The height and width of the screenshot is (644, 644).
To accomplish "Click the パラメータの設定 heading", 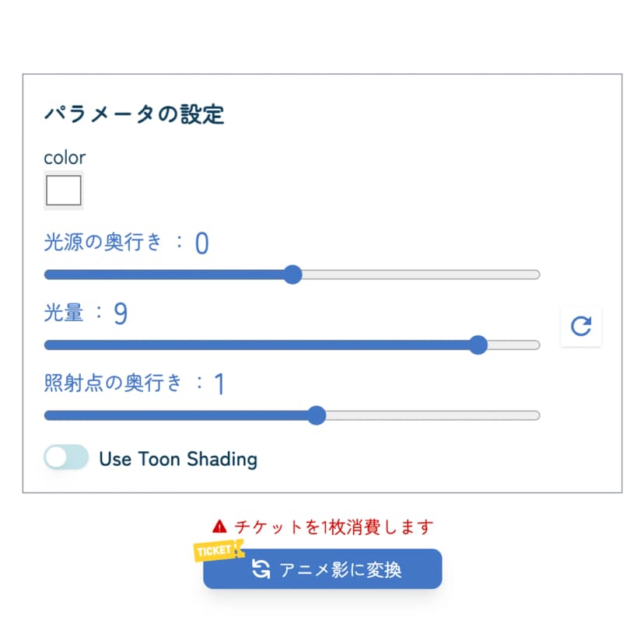I will (134, 115).
